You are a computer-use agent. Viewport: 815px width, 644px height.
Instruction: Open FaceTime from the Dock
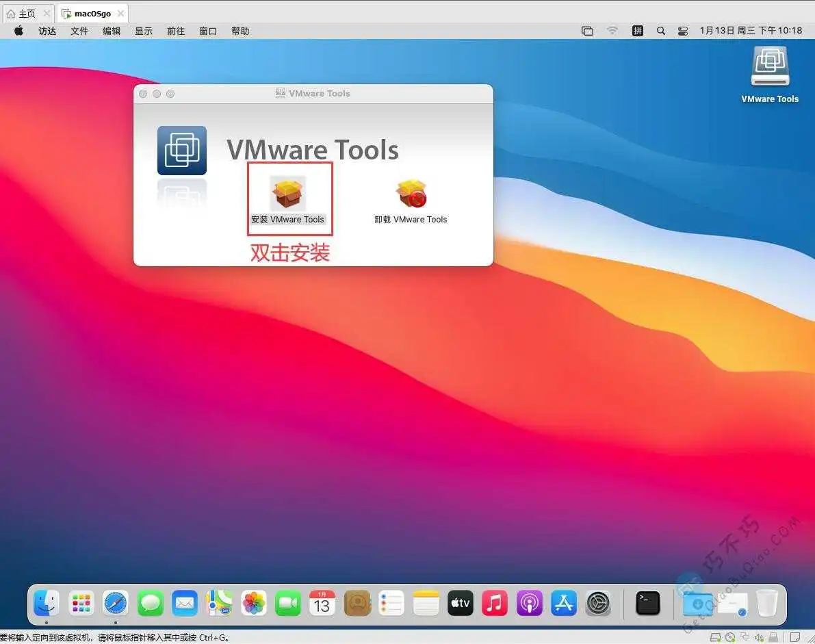(x=288, y=604)
